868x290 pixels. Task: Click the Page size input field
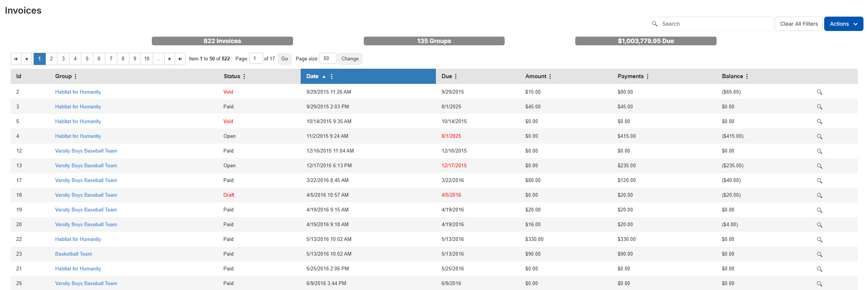pos(328,59)
